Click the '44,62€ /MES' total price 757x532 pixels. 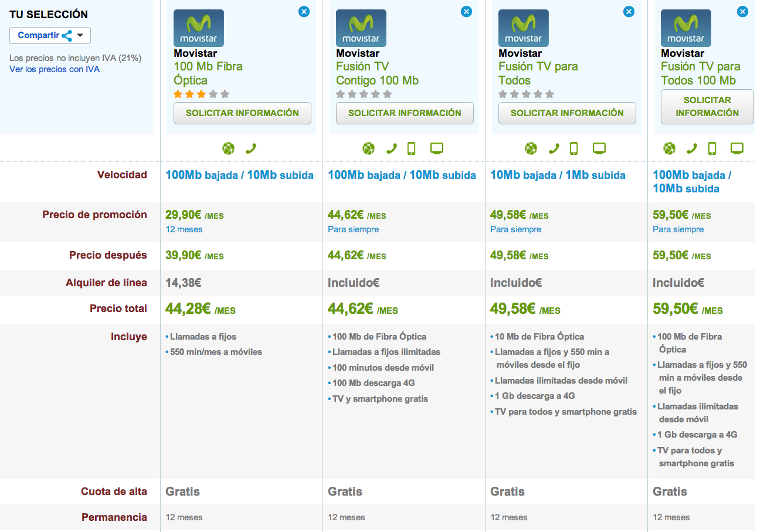tap(363, 309)
